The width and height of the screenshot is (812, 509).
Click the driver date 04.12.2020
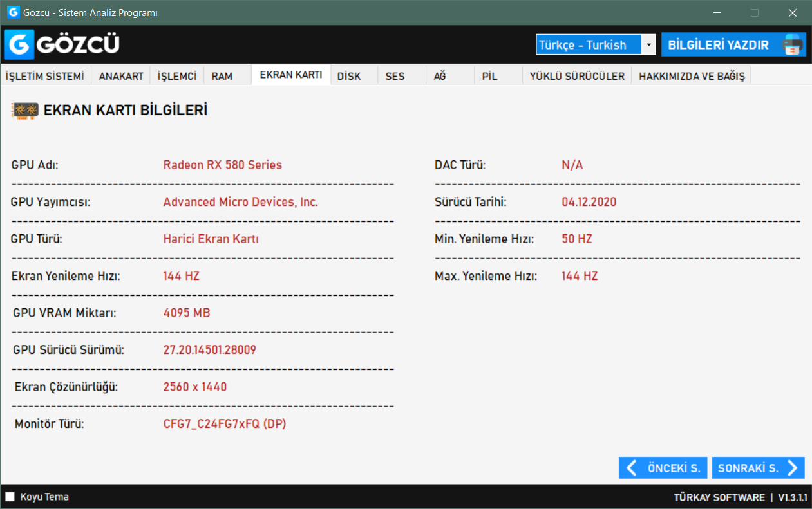589,202
